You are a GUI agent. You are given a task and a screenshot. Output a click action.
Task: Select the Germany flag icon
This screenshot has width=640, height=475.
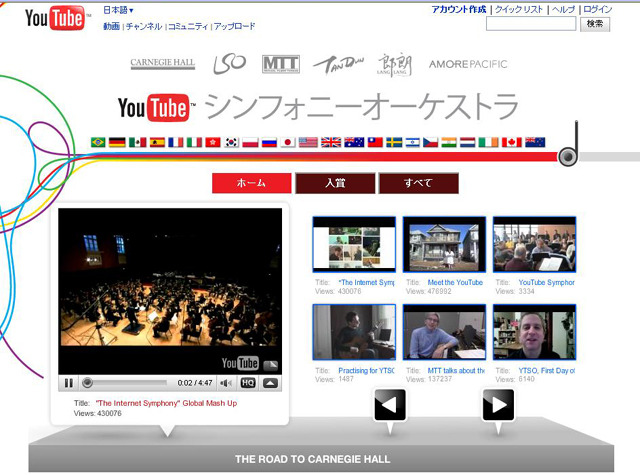(118, 142)
